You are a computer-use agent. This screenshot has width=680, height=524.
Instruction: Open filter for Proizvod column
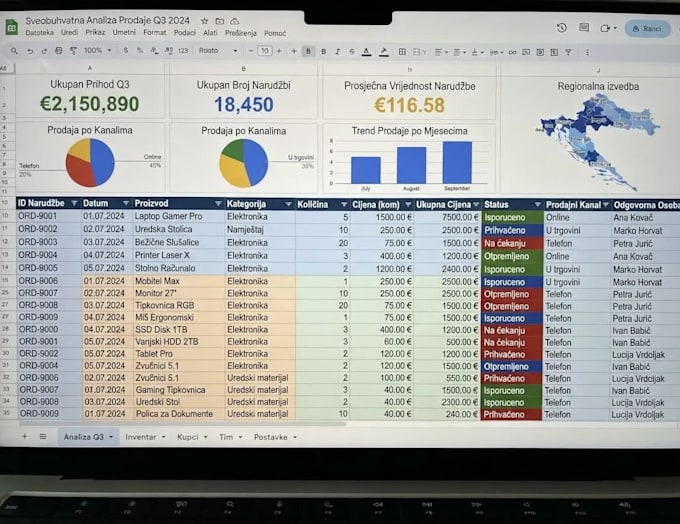pos(218,203)
